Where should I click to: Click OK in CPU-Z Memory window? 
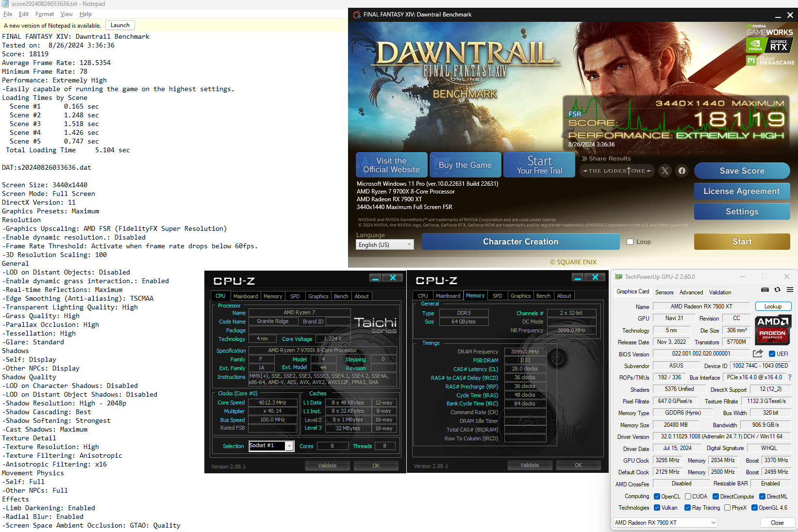click(578, 465)
